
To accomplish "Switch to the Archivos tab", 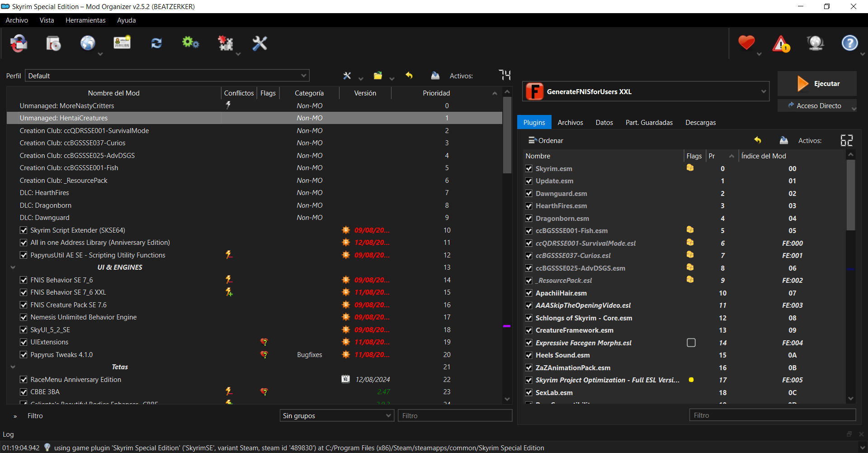I will point(571,123).
